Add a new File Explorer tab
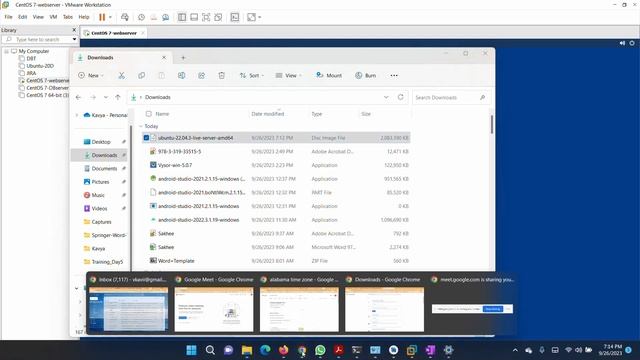The image size is (640, 360). pyautogui.click(x=183, y=58)
